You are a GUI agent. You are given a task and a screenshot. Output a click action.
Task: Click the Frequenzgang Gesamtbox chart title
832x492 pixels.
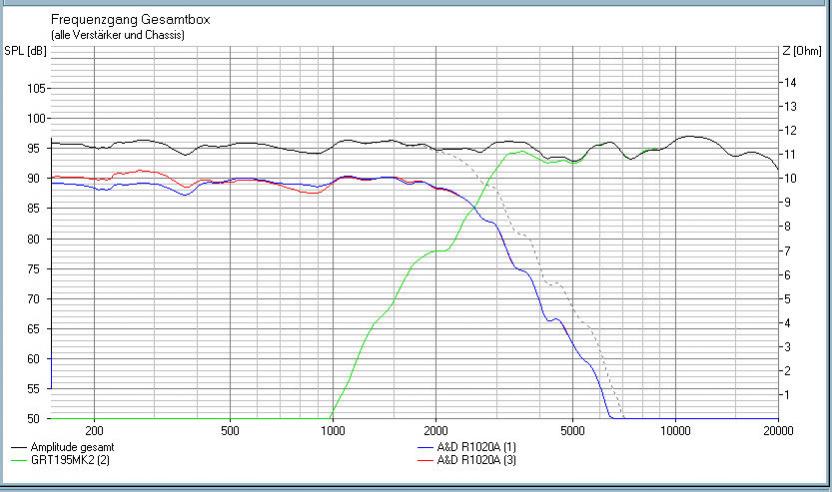click(x=131, y=20)
